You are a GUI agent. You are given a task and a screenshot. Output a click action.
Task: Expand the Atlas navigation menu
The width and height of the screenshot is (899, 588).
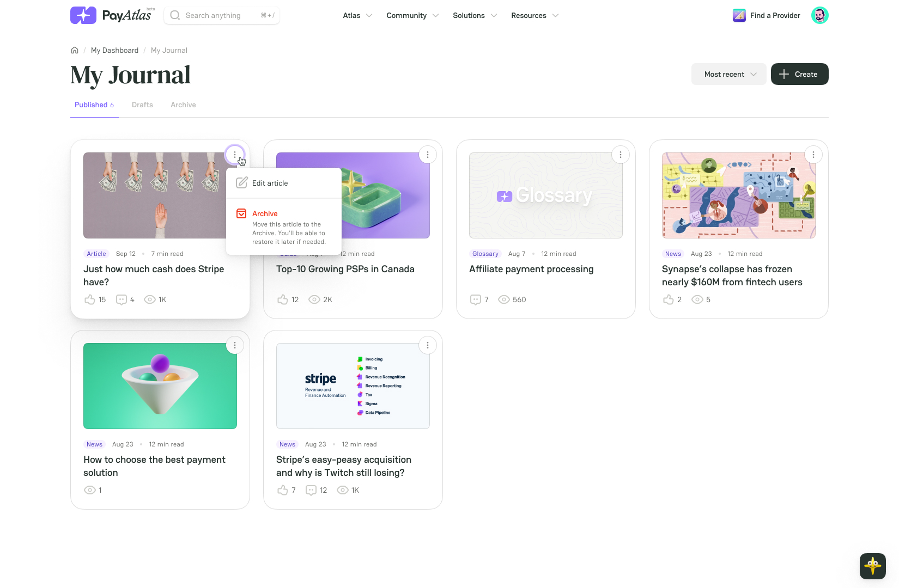357,15
